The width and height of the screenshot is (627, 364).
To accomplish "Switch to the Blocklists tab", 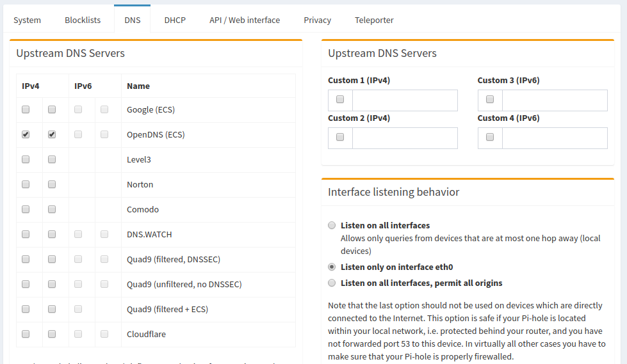I will [83, 20].
